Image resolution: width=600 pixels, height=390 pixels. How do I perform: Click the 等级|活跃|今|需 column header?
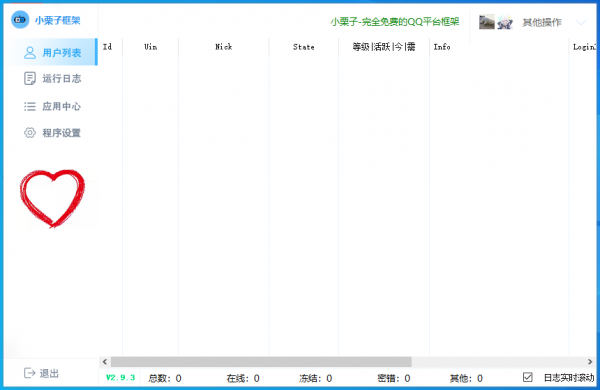[x=384, y=47]
